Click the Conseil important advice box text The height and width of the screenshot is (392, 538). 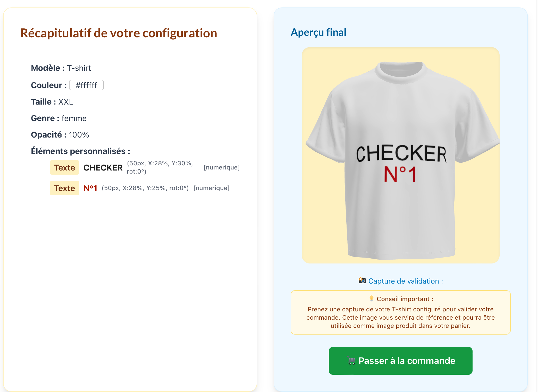point(400,318)
